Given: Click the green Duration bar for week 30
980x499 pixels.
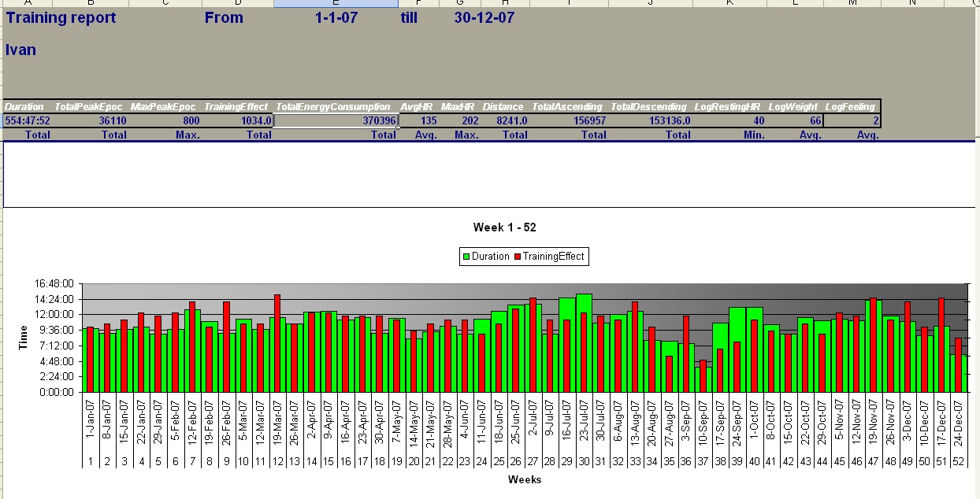Looking at the screenshot, I should click(x=584, y=343).
